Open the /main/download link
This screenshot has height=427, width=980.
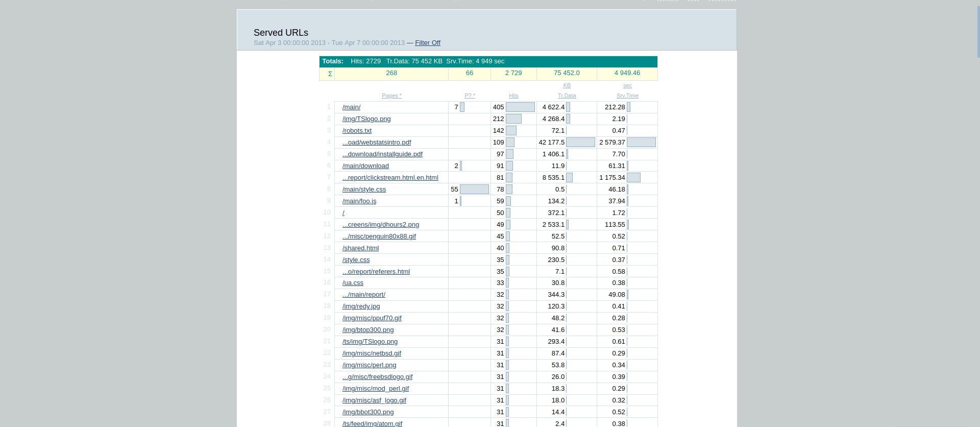(365, 166)
